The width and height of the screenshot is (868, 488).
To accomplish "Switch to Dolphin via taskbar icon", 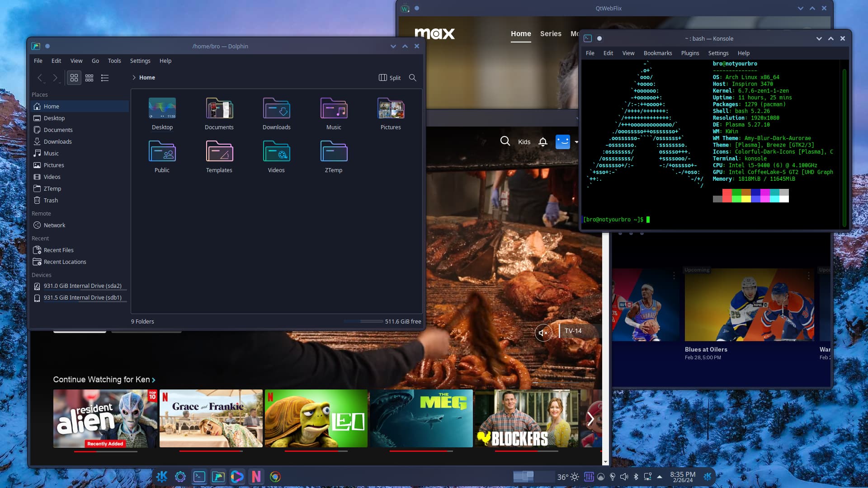I will (218, 477).
